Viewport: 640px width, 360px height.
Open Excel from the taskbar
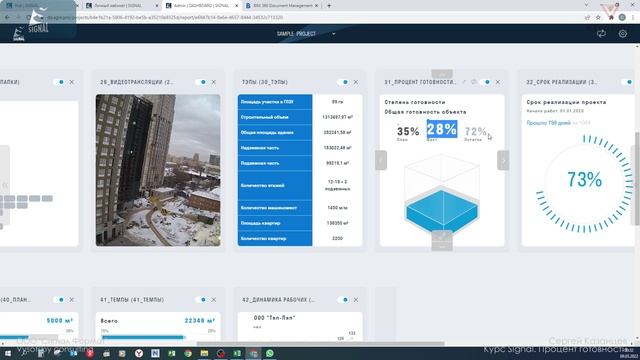pyautogui.click(x=237, y=353)
